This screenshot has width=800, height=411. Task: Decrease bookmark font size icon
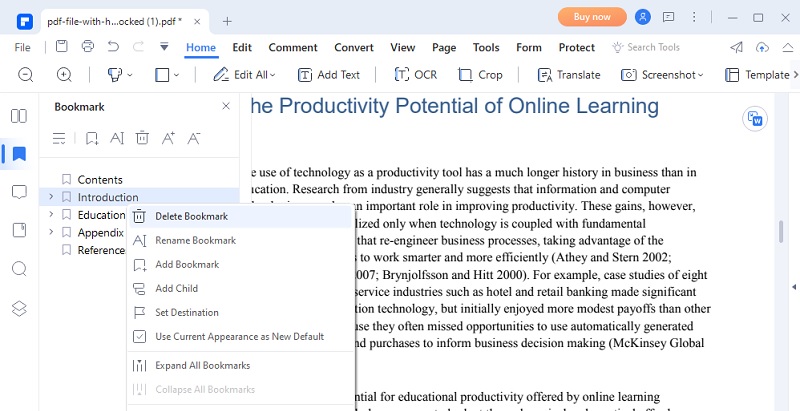[193, 138]
